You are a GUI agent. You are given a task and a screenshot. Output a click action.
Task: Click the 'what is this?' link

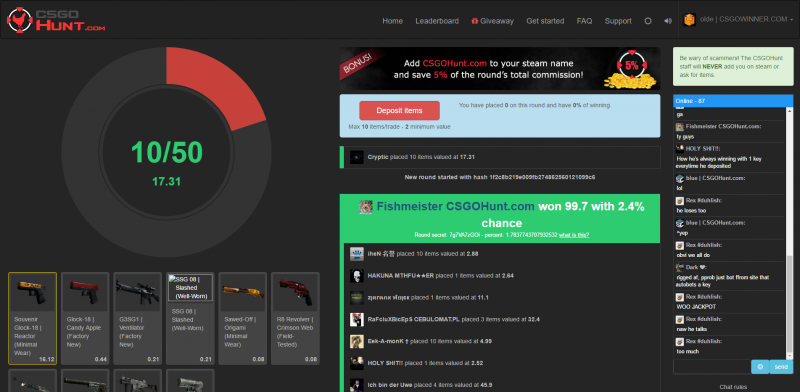point(574,235)
